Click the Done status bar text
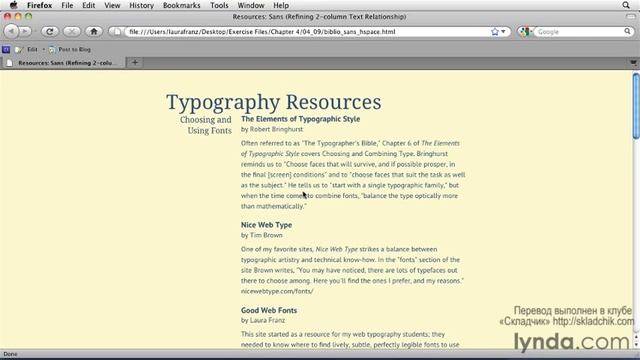The image size is (640, 360). tap(10, 354)
